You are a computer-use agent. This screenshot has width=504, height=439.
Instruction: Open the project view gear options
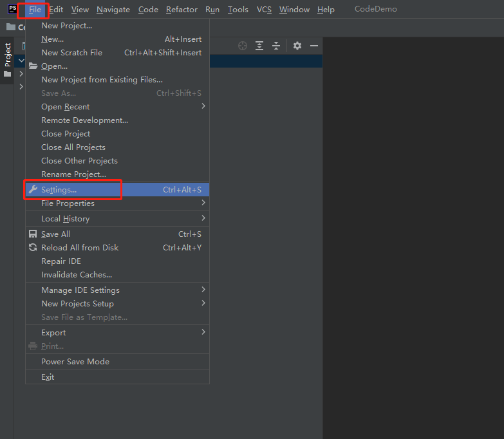pyautogui.click(x=297, y=46)
